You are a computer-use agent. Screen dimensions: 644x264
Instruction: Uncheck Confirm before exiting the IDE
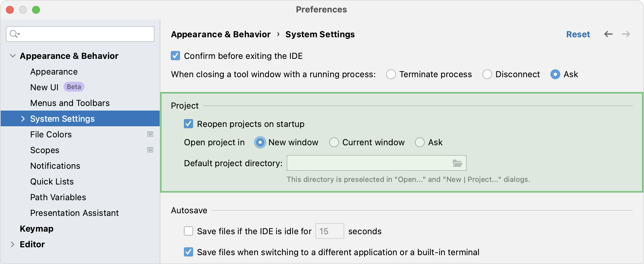coord(175,56)
